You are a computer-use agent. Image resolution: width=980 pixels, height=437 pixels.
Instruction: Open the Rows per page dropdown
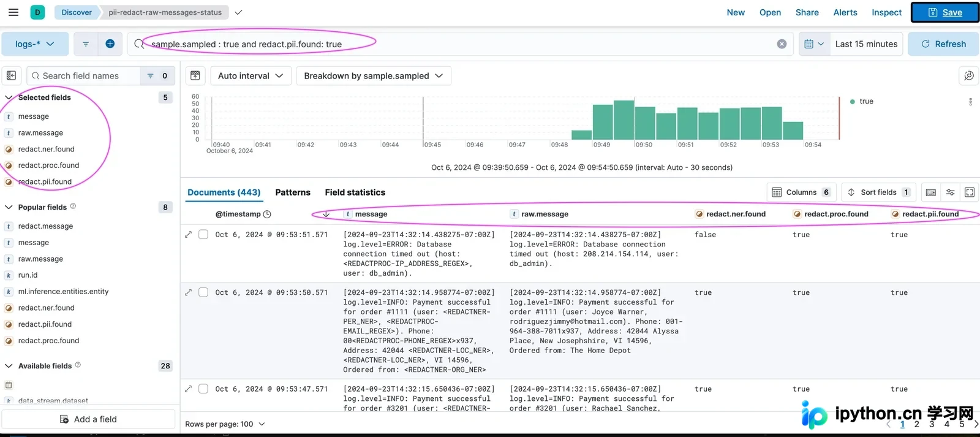pos(225,424)
